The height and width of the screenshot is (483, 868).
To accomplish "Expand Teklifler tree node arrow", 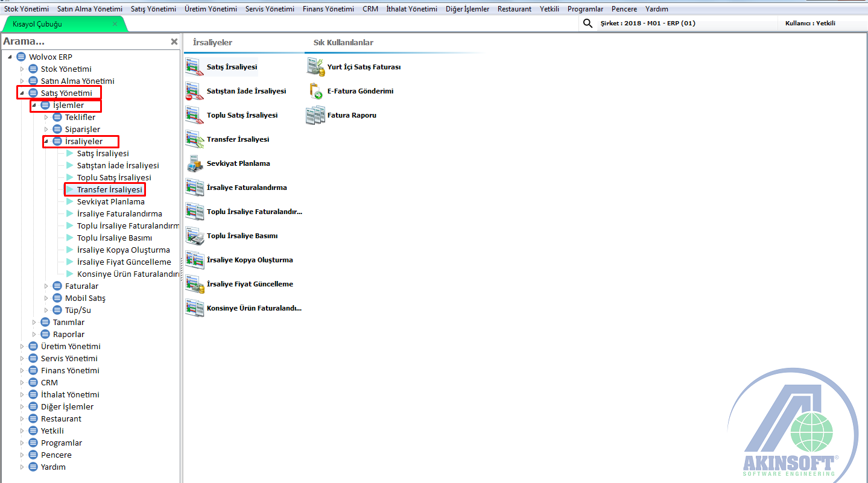I will point(46,117).
